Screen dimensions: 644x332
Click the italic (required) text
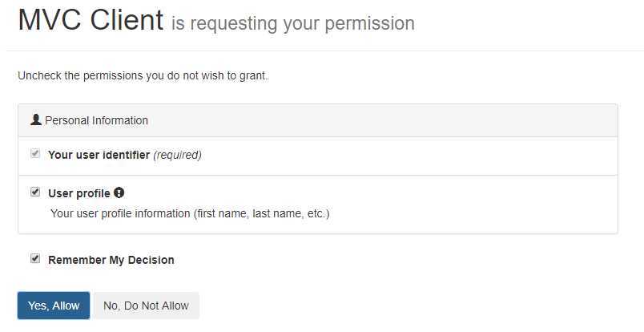pyautogui.click(x=178, y=155)
